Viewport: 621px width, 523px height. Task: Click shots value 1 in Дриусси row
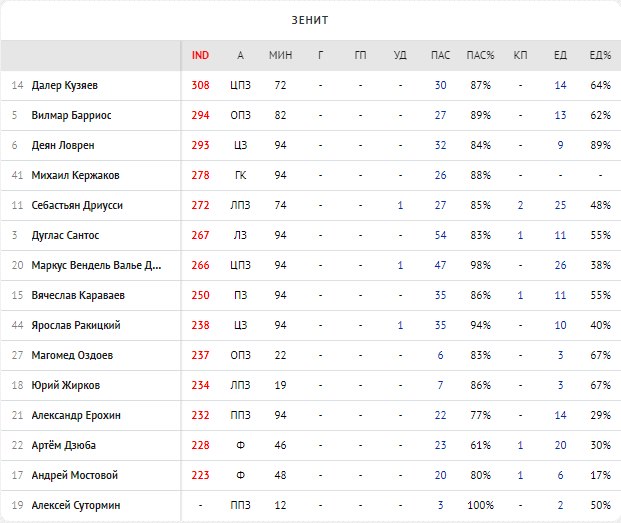click(x=400, y=205)
